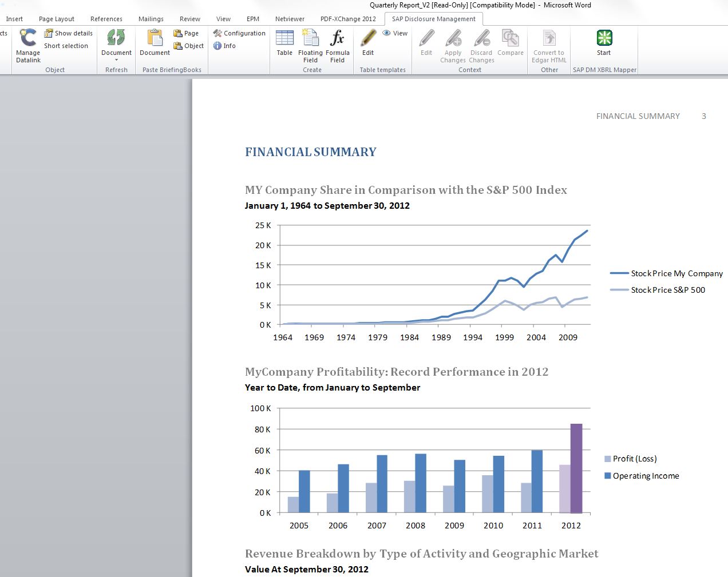
Task: Open the Page Layout tab
Action: (57, 19)
